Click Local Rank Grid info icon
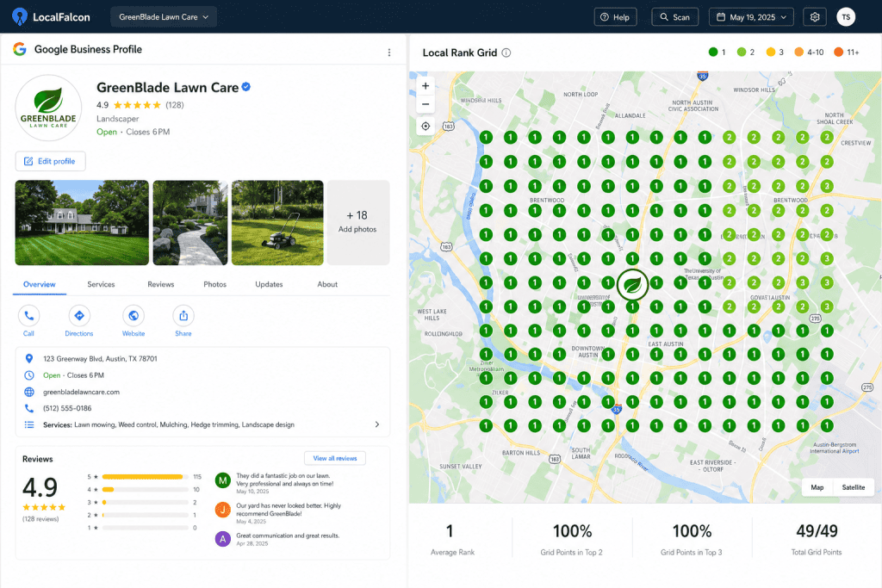Screen dimensions: 882x588 pyautogui.click(x=506, y=53)
